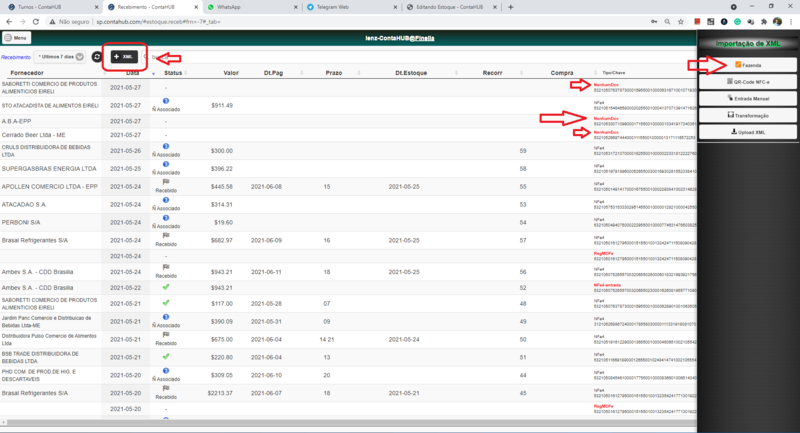Sort the table by Fornecedor column header
The height and width of the screenshot is (433, 800).
click(27, 73)
